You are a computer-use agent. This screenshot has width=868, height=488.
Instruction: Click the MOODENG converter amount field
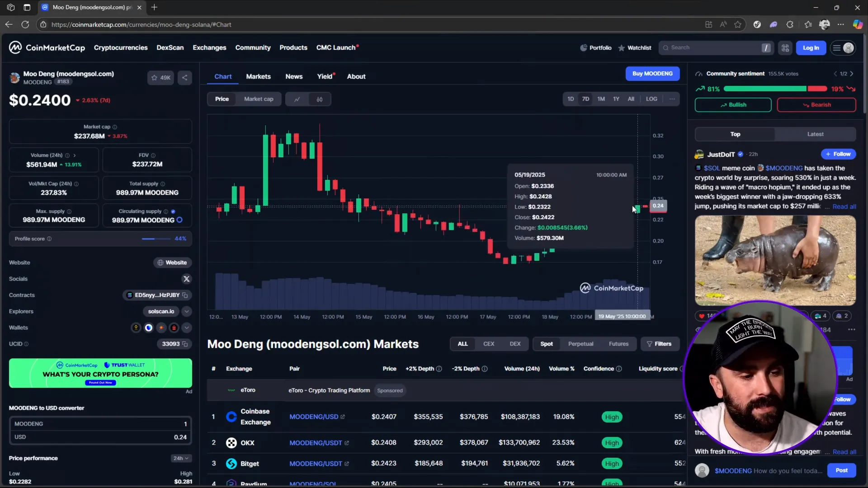point(100,424)
